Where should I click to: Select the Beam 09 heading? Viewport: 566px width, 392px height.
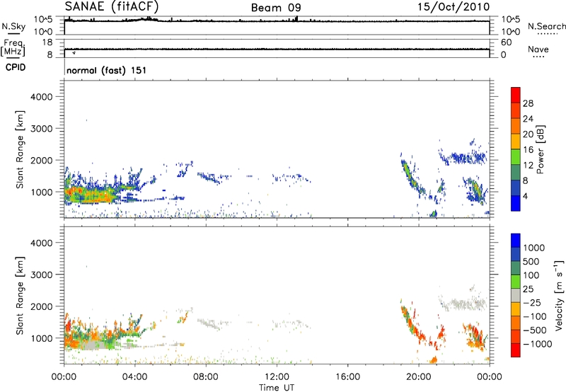click(276, 8)
